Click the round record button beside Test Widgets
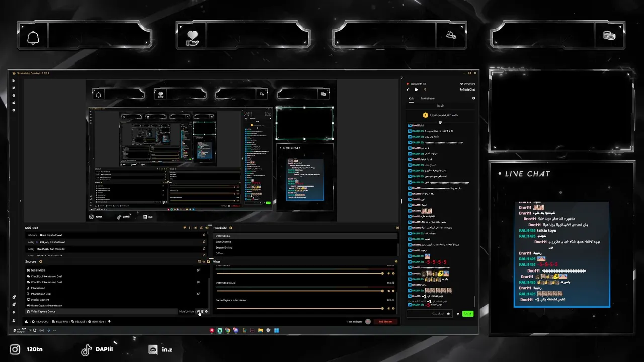Image resolution: width=644 pixels, height=362 pixels. click(368, 321)
